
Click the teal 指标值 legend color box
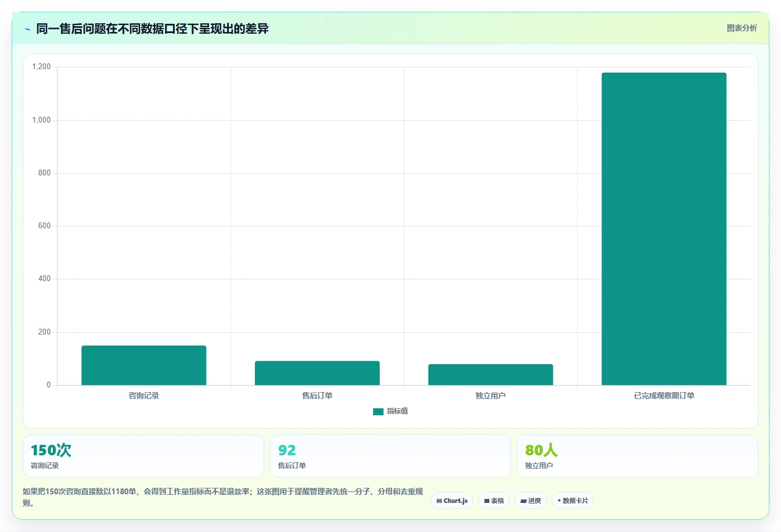(378, 412)
